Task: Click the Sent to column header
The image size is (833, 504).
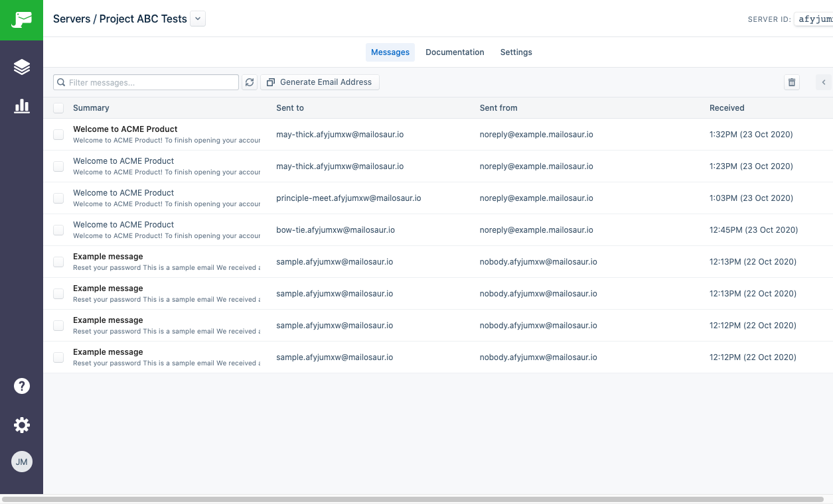Action: point(290,108)
